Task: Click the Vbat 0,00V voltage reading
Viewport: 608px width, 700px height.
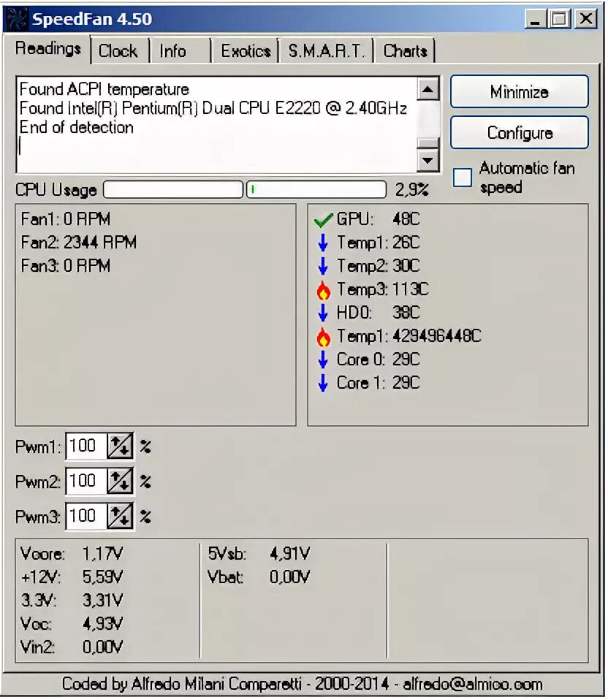Action: click(x=259, y=577)
